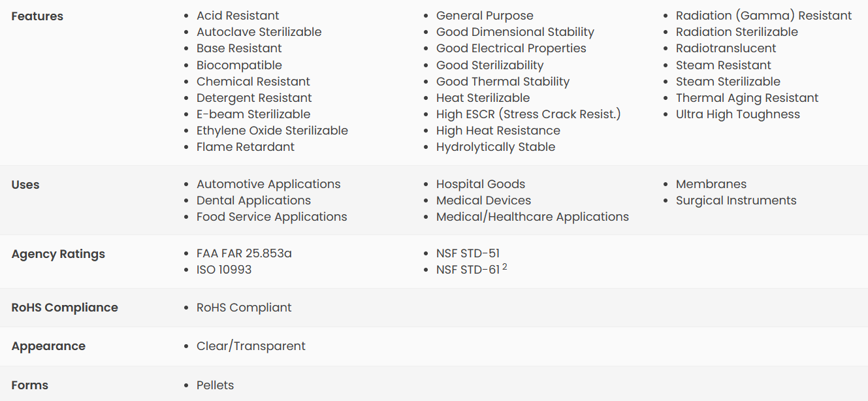The height and width of the screenshot is (401, 868).
Task: Select the NSF STD-51 list item
Action: [x=468, y=253]
